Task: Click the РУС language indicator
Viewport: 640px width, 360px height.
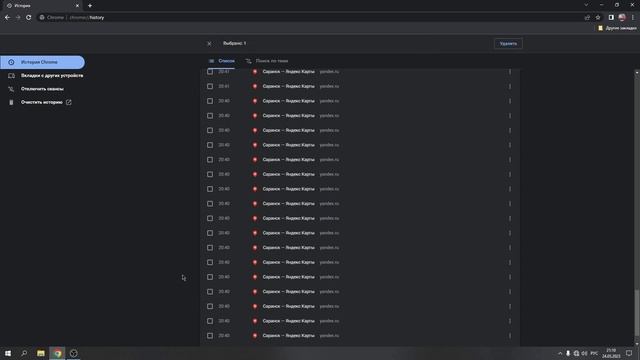Action: (594, 353)
